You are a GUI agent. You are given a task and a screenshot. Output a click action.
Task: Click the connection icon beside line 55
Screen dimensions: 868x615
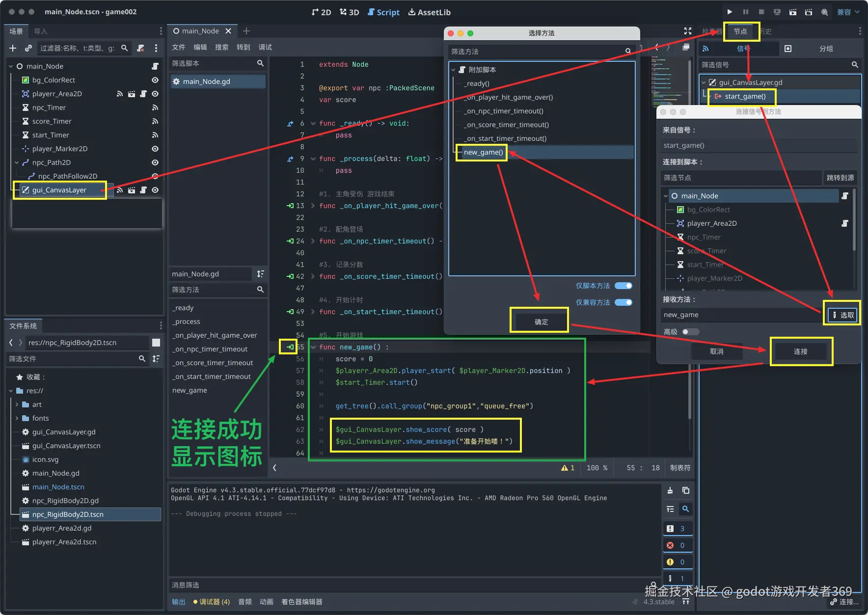290,347
